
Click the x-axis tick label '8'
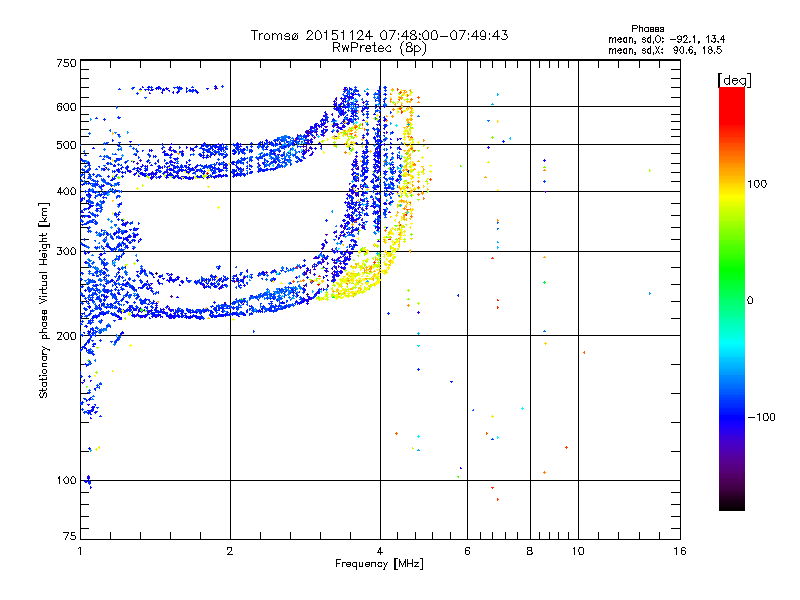click(x=530, y=551)
